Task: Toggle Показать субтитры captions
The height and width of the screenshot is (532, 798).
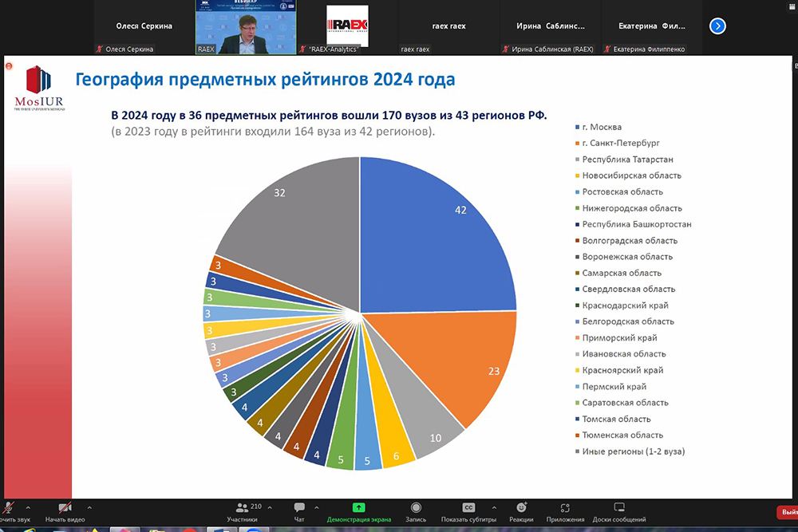Action: (469, 508)
